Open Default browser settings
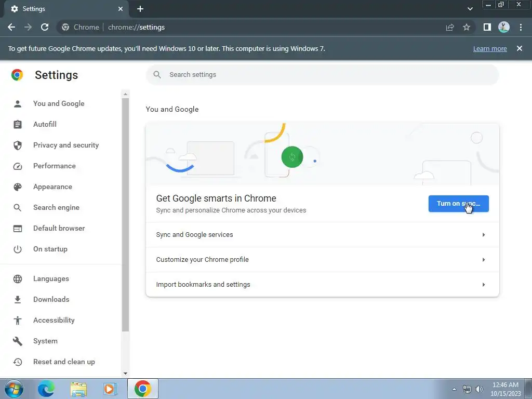This screenshot has width=532, height=399. tap(59, 228)
